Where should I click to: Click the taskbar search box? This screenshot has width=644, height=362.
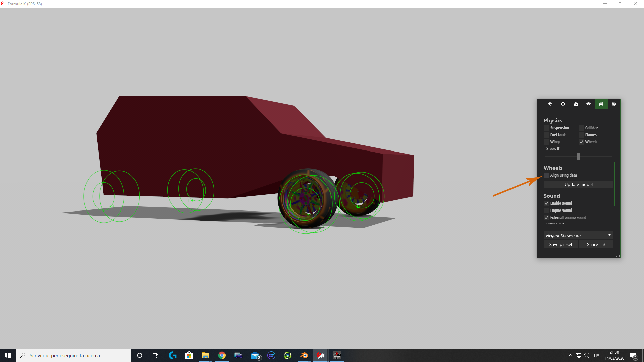point(74,355)
